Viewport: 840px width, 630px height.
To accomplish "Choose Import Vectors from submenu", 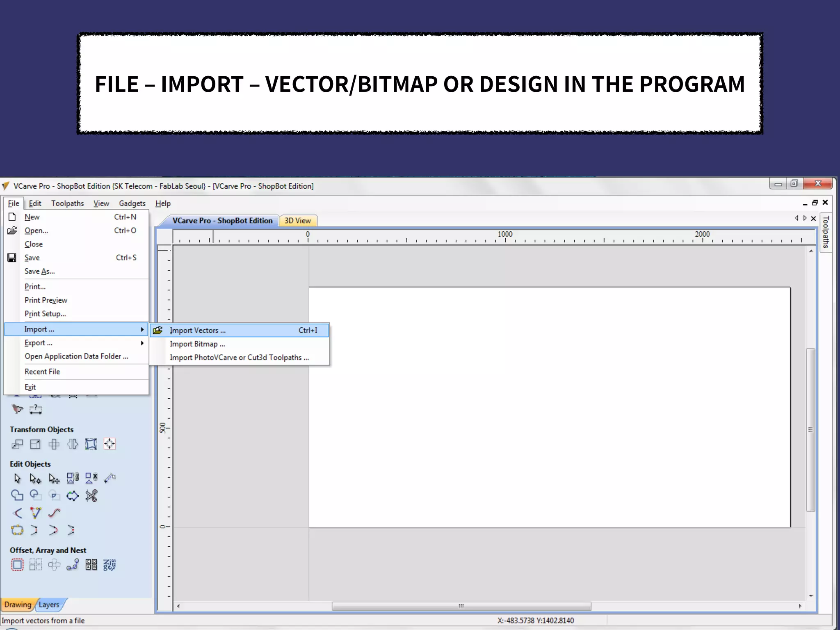I will coord(198,331).
